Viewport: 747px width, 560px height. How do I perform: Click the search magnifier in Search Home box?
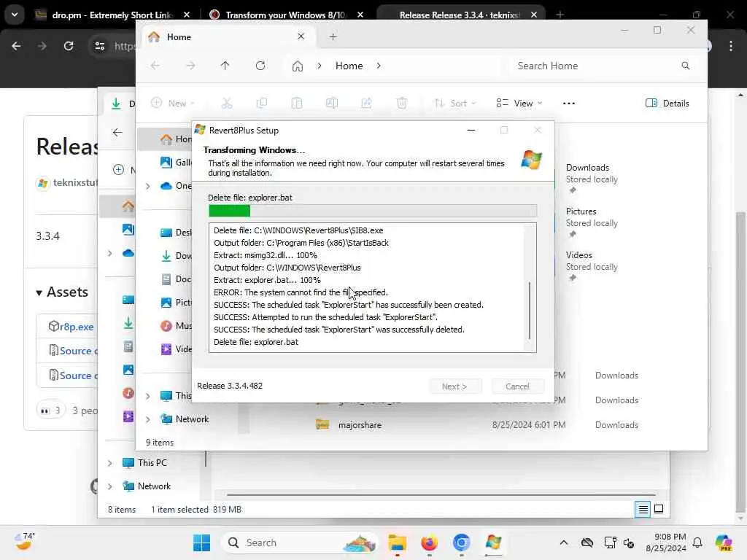click(x=685, y=66)
